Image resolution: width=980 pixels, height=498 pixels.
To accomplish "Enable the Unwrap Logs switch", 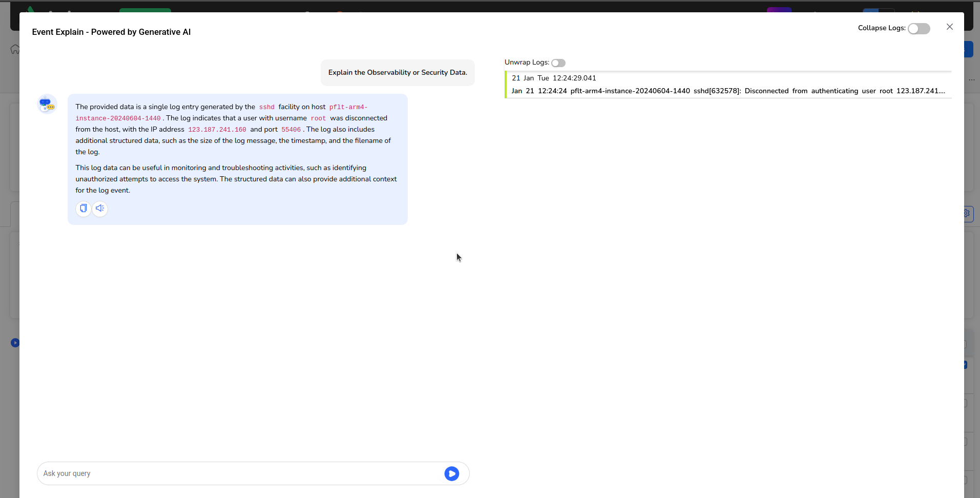I will [x=558, y=63].
